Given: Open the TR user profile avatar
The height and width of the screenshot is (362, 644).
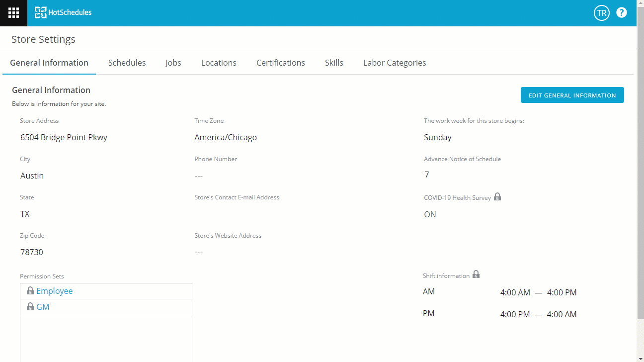Looking at the screenshot, I should (601, 13).
